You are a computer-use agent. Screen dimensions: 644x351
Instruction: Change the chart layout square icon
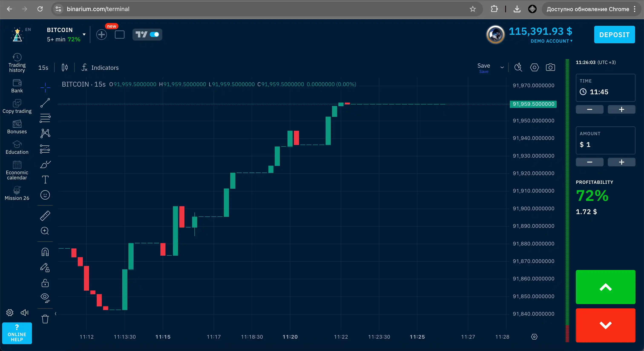click(x=120, y=35)
